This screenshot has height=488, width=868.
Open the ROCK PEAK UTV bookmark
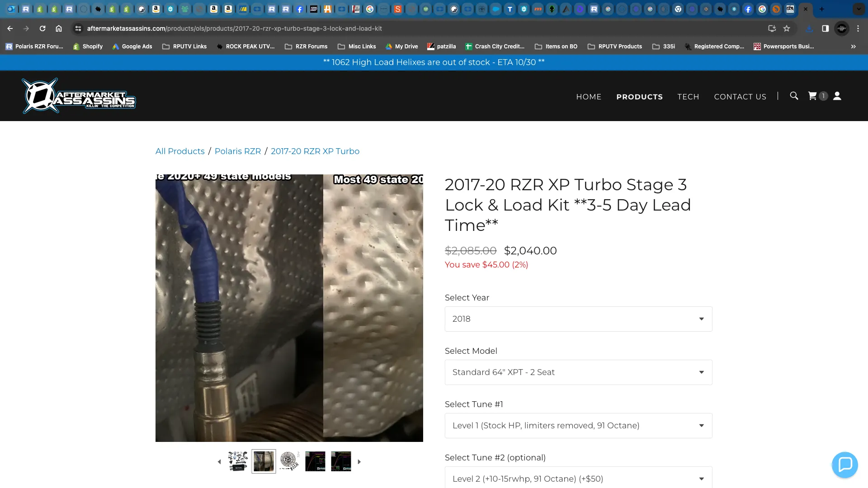click(x=245, y=47)
